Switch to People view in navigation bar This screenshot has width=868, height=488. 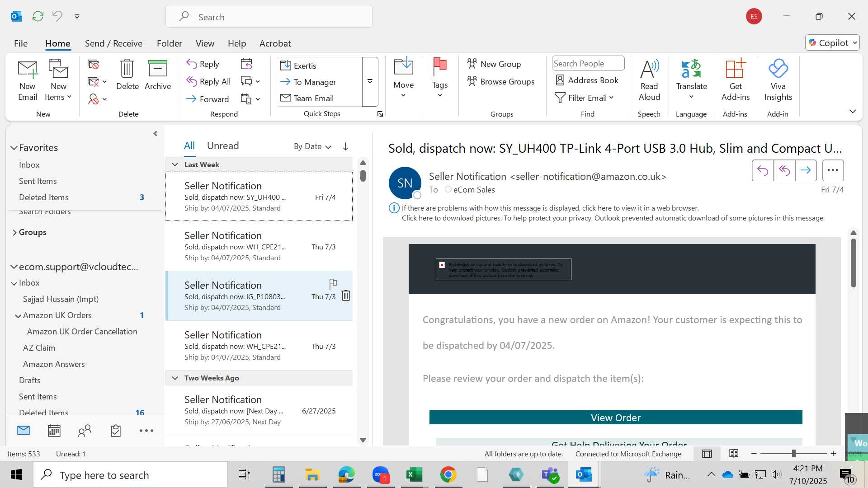(x=85, y=431)
